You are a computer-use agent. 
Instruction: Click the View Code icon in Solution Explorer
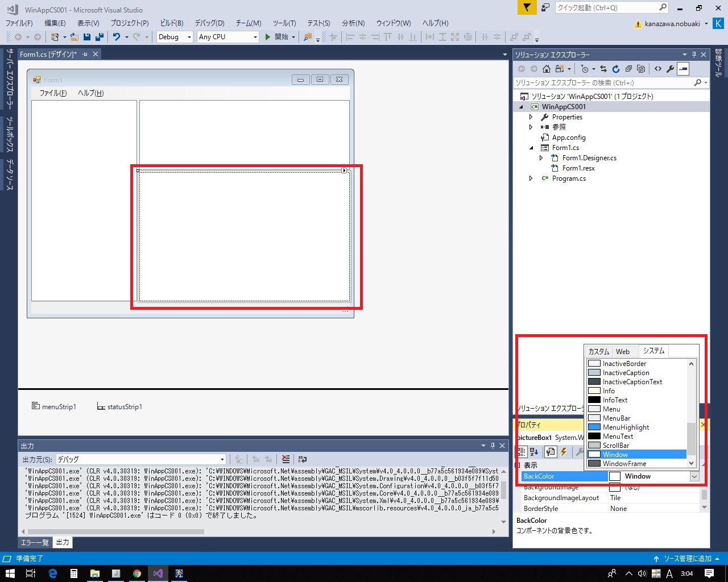(658, 69)
